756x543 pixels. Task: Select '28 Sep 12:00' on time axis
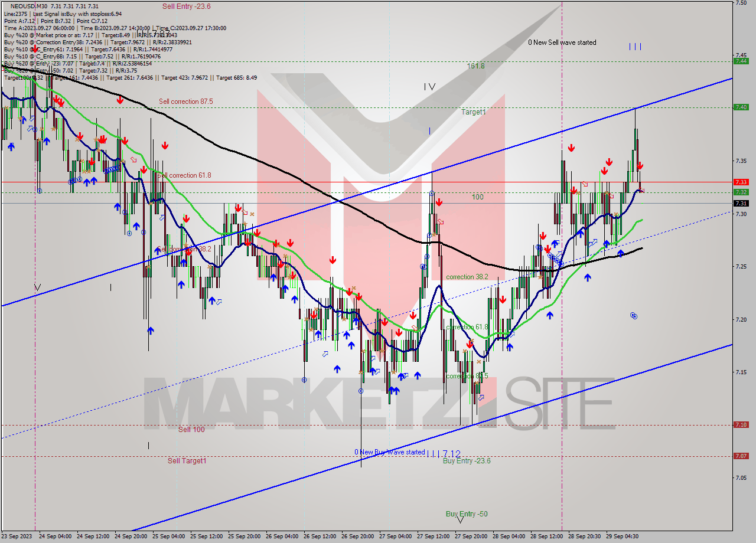coord(546,537)
